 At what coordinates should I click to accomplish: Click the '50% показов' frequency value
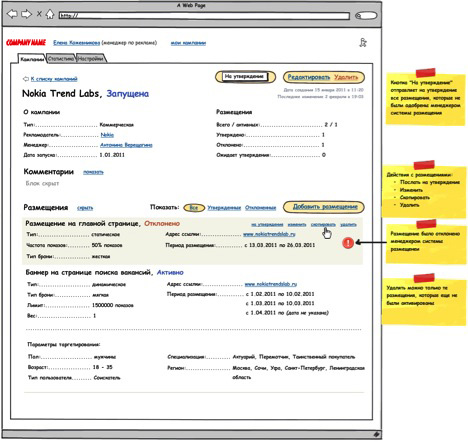107,245
